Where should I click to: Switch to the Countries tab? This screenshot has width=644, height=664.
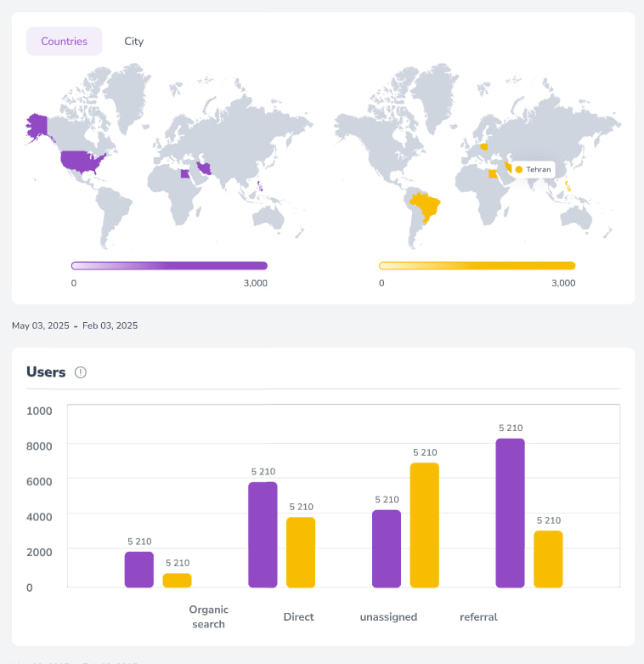coord(64,41)
